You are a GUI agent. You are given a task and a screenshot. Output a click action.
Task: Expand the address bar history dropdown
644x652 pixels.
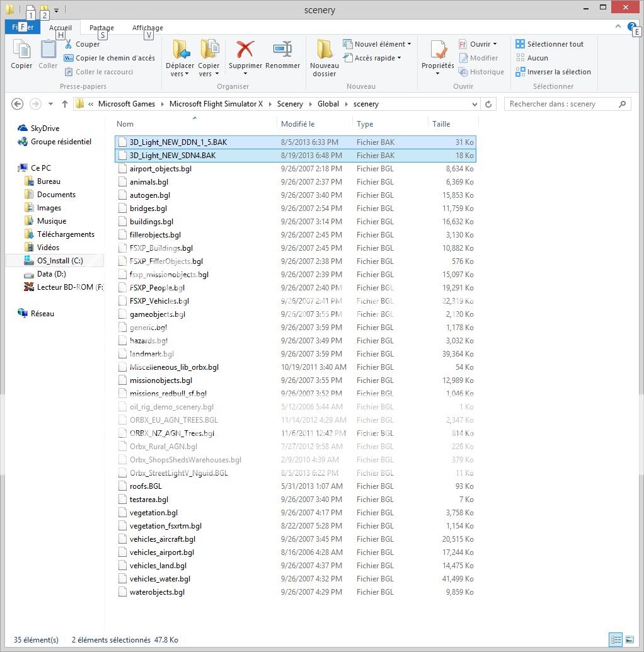474,105
